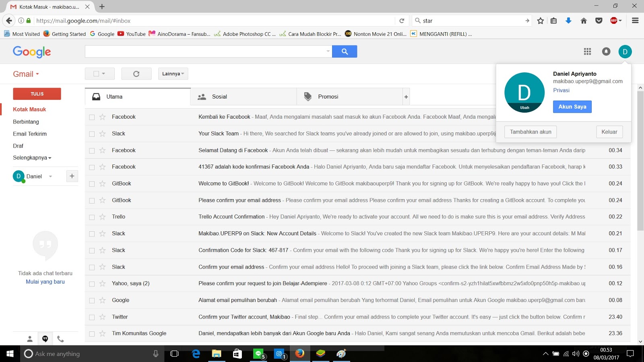Viewport: 644px width, 362px height.
Task: Tick checkbox for Trello email
Action: tap(92, 217)
